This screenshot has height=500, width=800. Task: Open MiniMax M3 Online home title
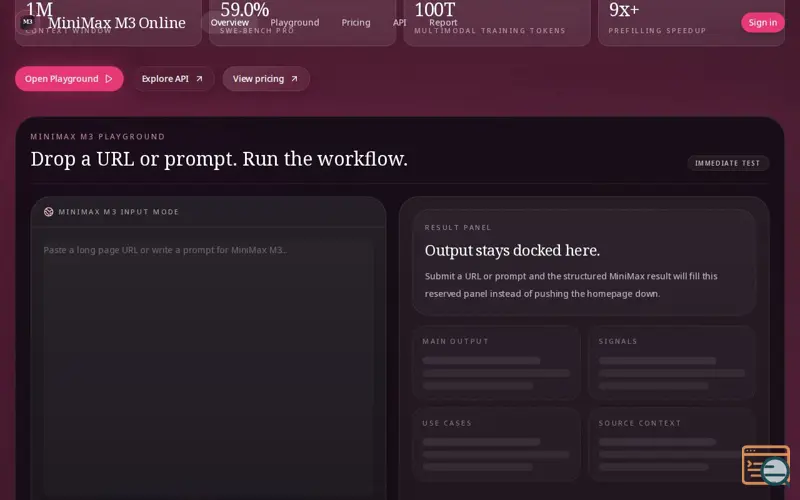click(x=117, y=22)
